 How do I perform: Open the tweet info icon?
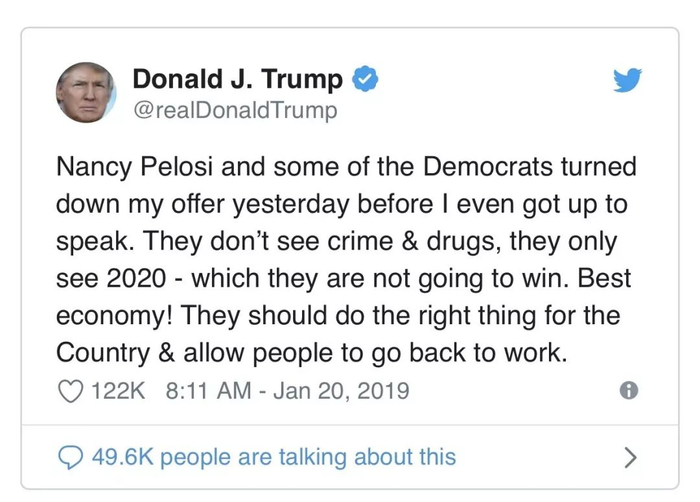(629, 391)
